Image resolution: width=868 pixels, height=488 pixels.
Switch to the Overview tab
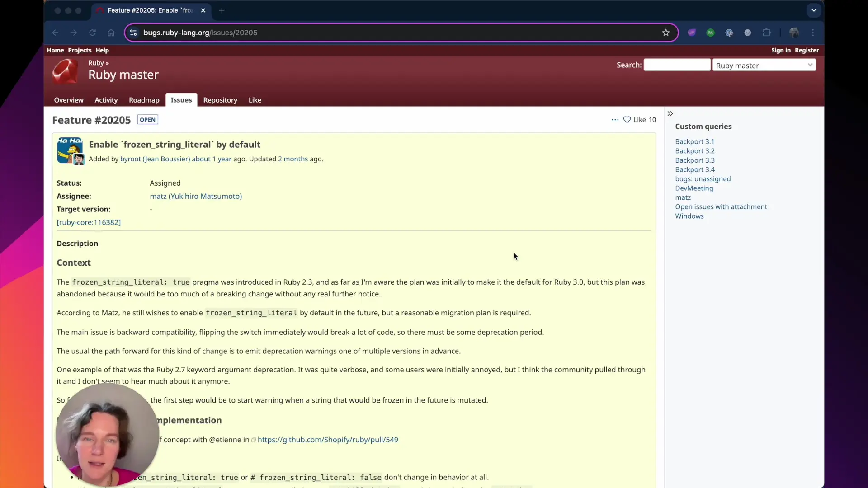click(69, 100)
